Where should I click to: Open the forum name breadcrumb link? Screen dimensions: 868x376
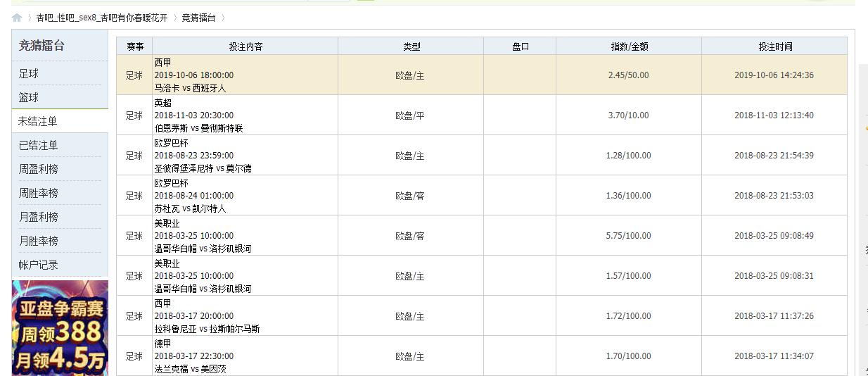point(102,18)
